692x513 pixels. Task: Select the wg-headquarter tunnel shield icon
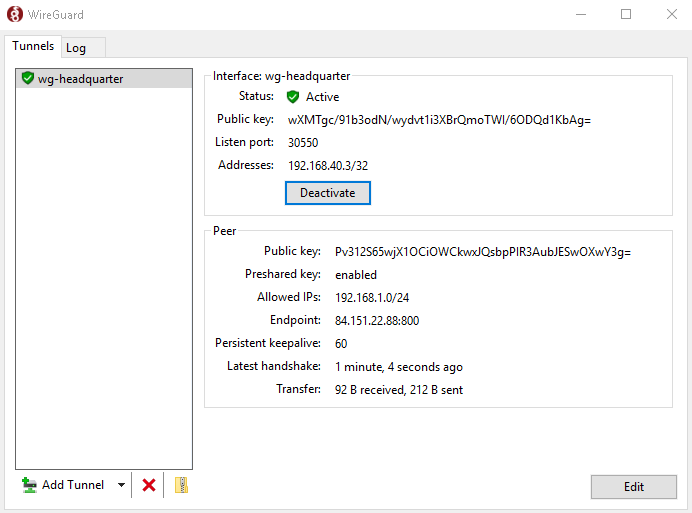[x=28, y=78]
